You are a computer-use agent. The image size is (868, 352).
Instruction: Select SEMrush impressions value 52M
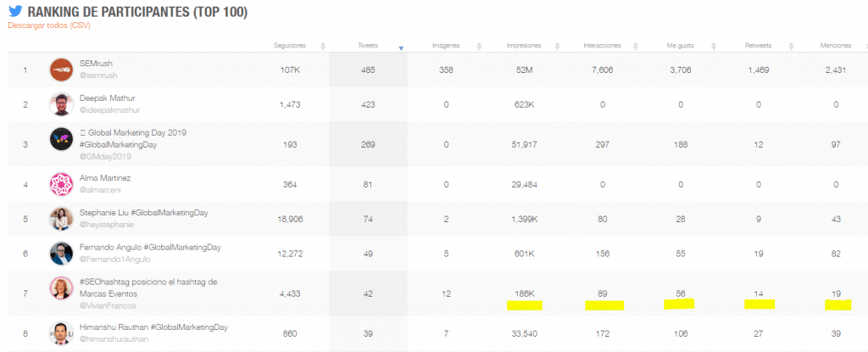point(524,70)
